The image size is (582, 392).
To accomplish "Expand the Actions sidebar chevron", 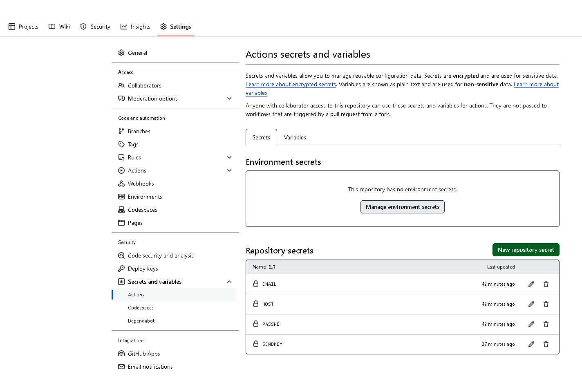I will point(229,170).
